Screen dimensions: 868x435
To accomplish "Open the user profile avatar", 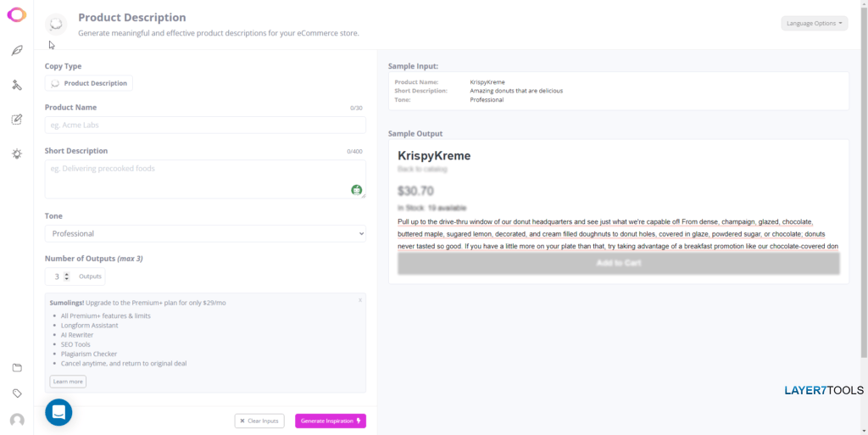I will tap(17, 420).
